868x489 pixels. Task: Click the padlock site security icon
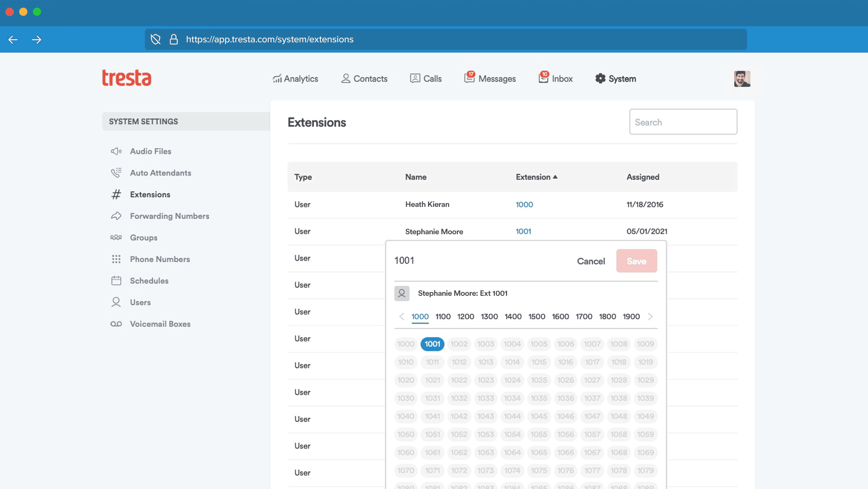tap(173, 39)
